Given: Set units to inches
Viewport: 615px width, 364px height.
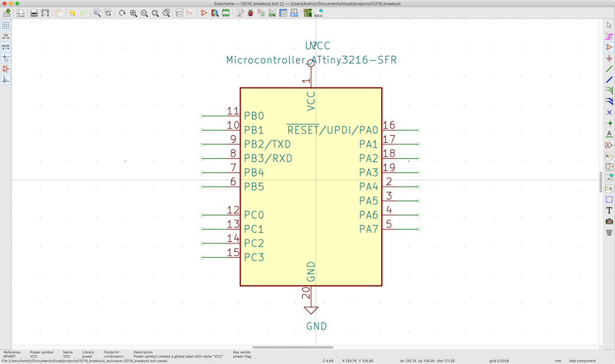Looking at the screenshot, I should (5, 36).
